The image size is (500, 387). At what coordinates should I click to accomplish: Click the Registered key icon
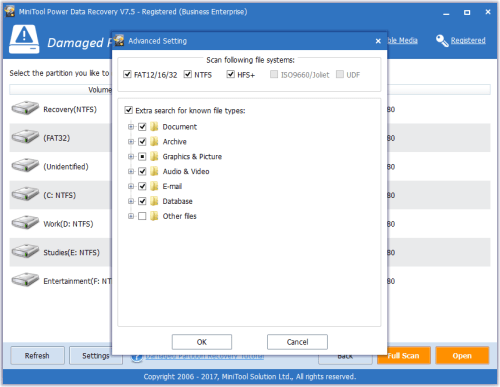click(x=442, y=41)
